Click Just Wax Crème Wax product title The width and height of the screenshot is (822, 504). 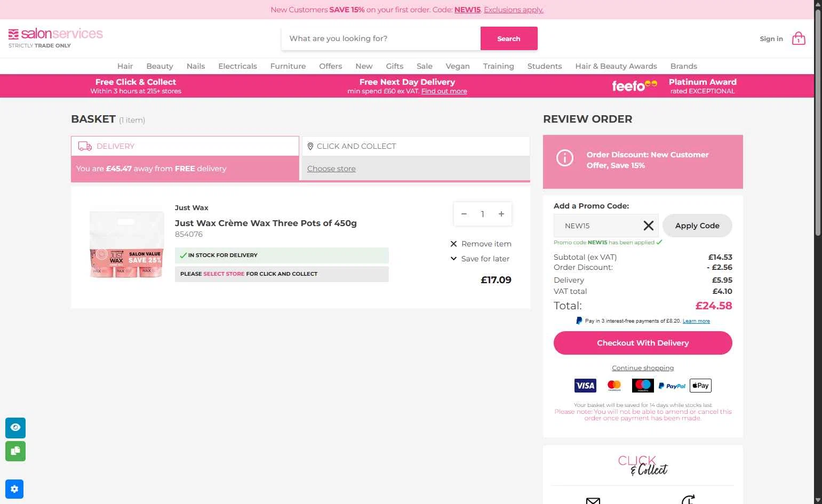(x=266, y=223)
